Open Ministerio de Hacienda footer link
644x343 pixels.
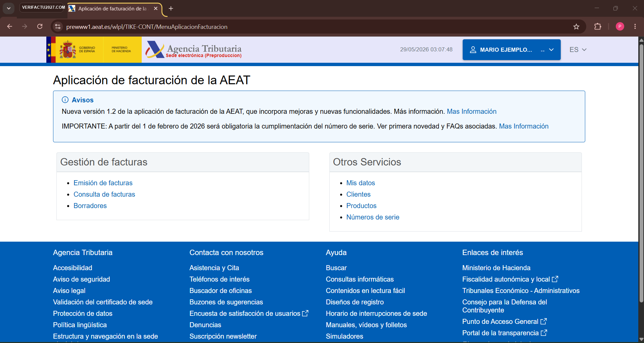click(x=496, y=268)
